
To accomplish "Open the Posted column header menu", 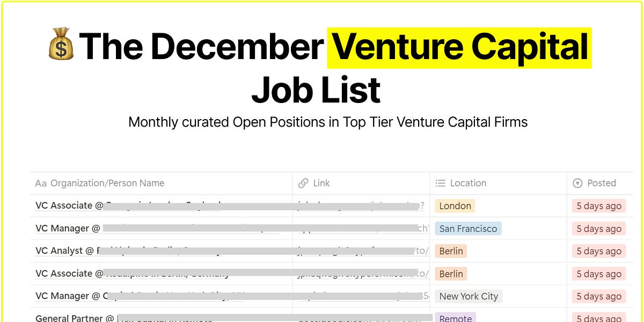I will [x=601, y=183].
